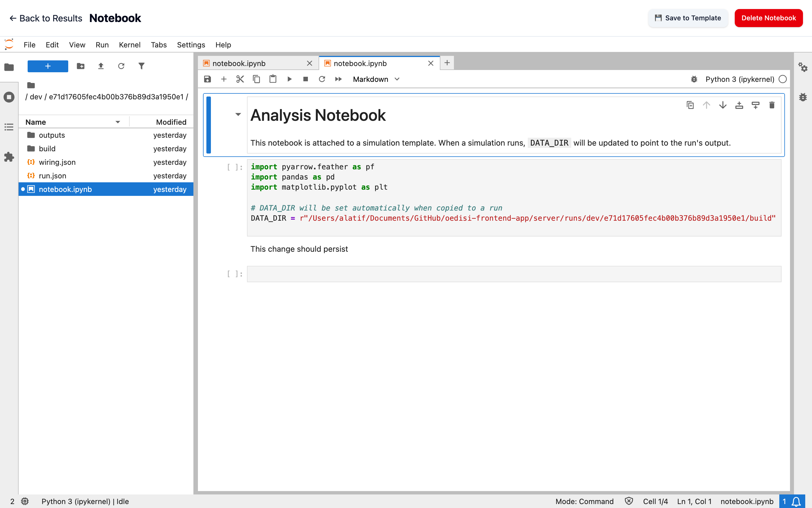Interrupt the kernel with stop icon
This screenshot has width=812, height=508.
(x=305, y=79)
